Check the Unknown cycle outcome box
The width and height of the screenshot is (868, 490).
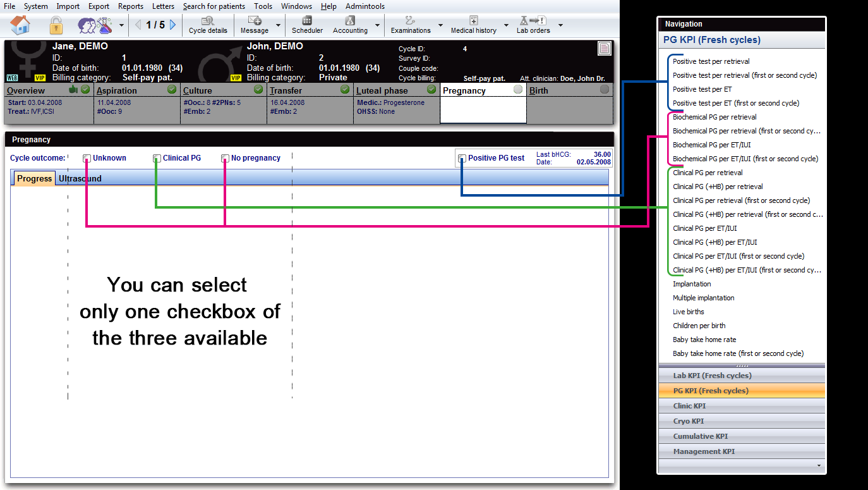[x=87, y=158]
